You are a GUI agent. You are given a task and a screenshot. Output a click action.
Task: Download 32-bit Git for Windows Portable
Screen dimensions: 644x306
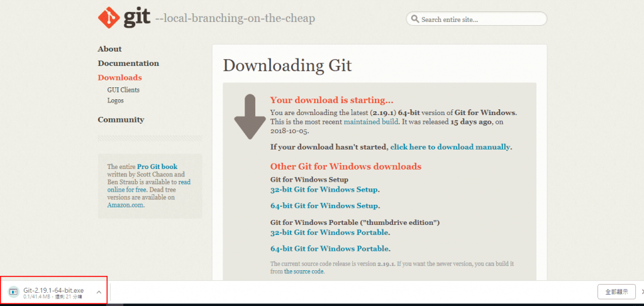pos(330,232)
